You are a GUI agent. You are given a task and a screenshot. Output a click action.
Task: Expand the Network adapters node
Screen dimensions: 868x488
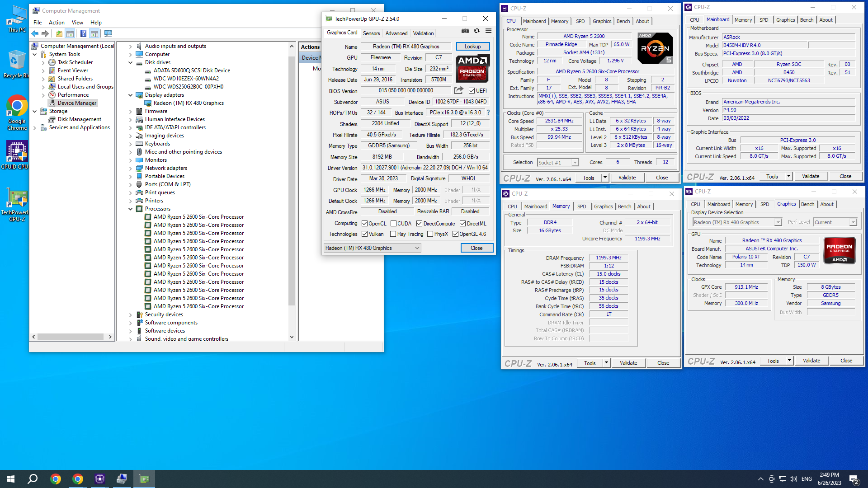tap(131, 168)
